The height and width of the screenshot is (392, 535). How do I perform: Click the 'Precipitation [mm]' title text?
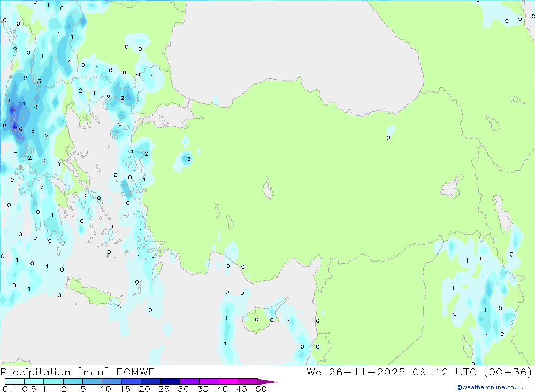pyautogui.click(x=55, y=372)
